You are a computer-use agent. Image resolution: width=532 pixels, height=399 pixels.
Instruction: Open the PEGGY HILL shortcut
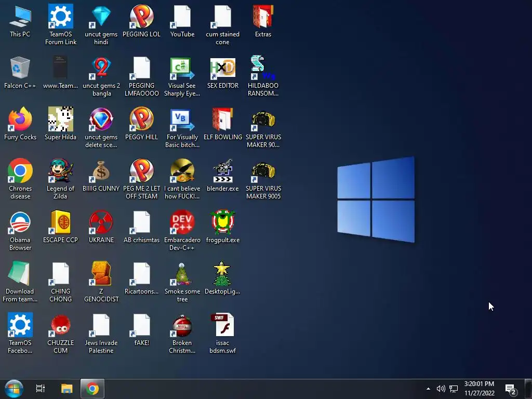coord(141,124)
